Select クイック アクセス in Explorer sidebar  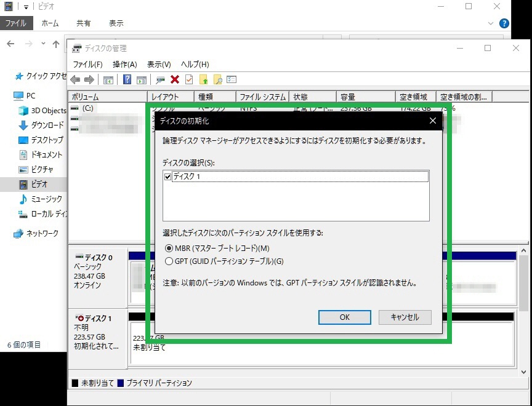41,76
